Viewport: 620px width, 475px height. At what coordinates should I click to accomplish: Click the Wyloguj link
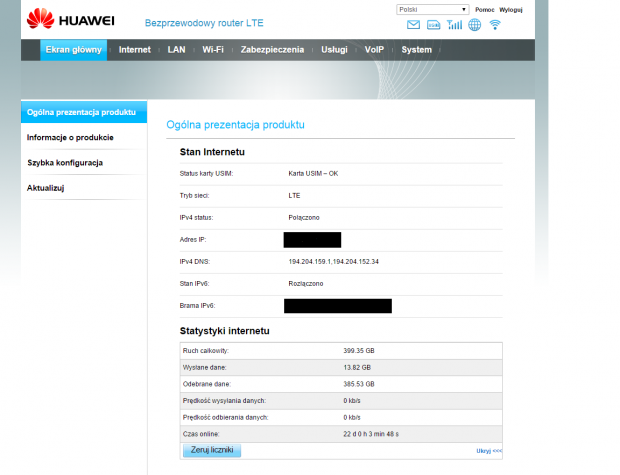511,9
